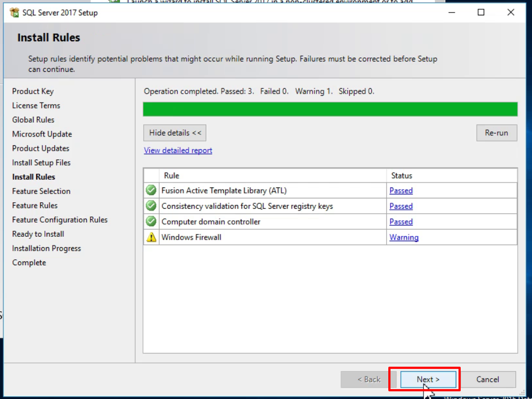Viewport: 532px width, 399px height.
Task: Click the Install Rules page heading
Action: coord(48,38)
